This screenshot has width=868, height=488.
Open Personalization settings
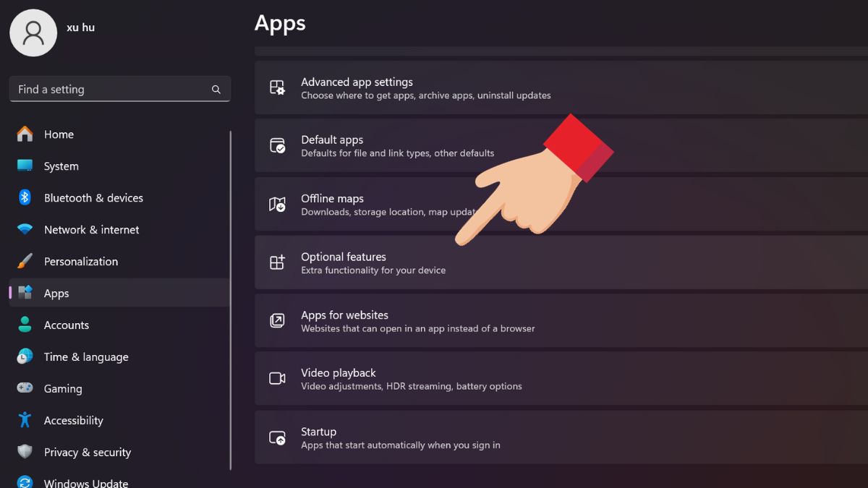[x=119, y=261]
